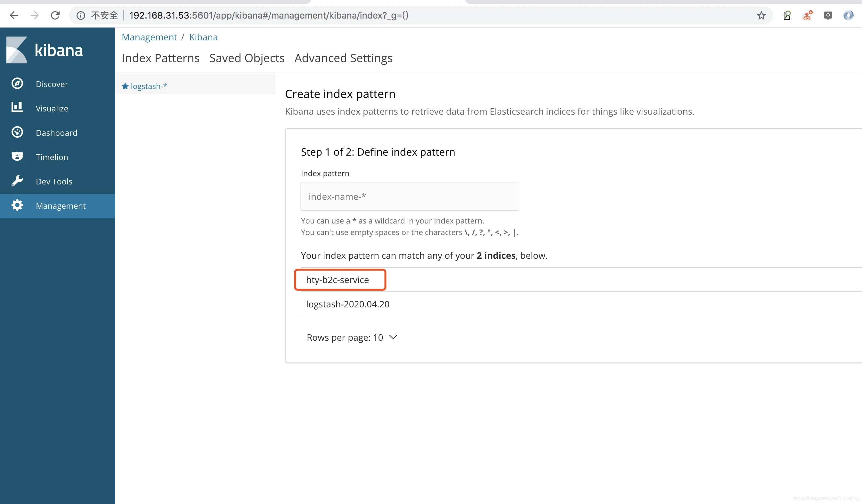Click the Dev Tools wrench icon

pos(17,181)
